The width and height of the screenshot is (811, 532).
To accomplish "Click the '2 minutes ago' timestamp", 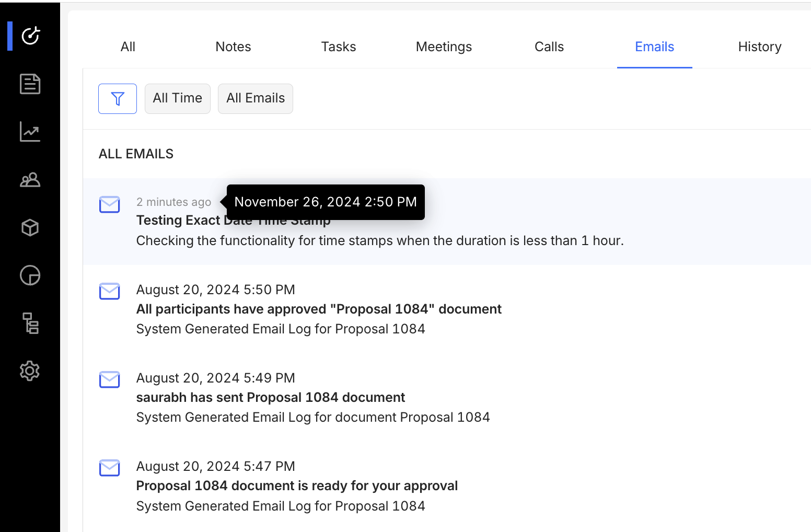I will [x=174, y=202].
